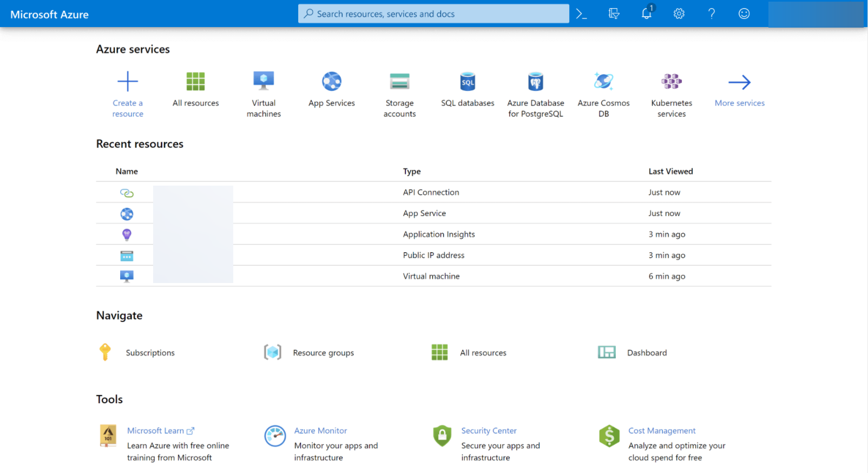
Task: Open the Azure Cosmos DB icon
Action: 603,81
